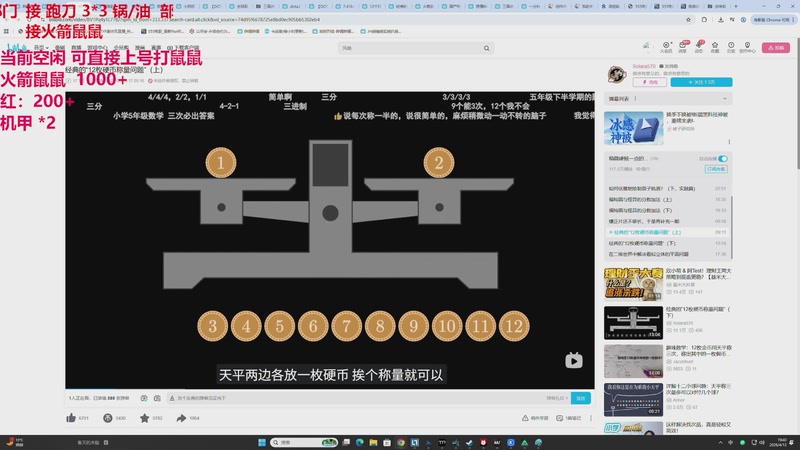The height and width of the screenshot is (450, 800).
Task: Click the pink 投稿 upload button
Action: (x=776, y=47)
